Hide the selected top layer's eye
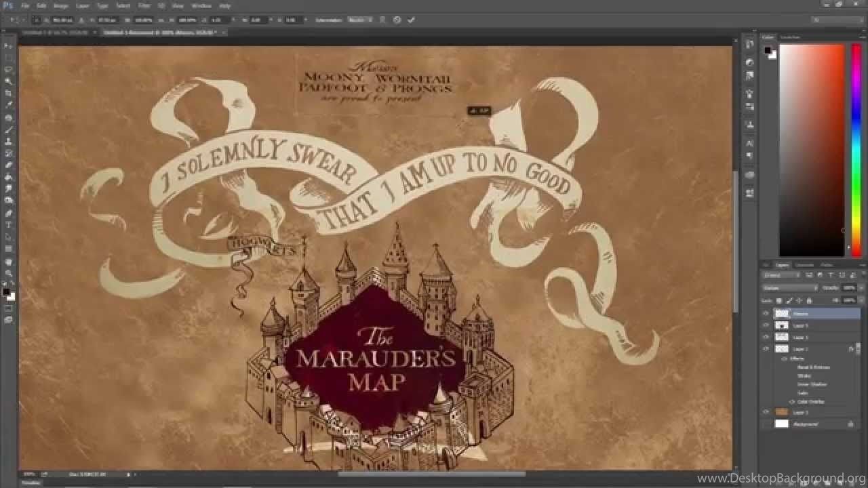 pyautogui.click(x=766, y=314)
